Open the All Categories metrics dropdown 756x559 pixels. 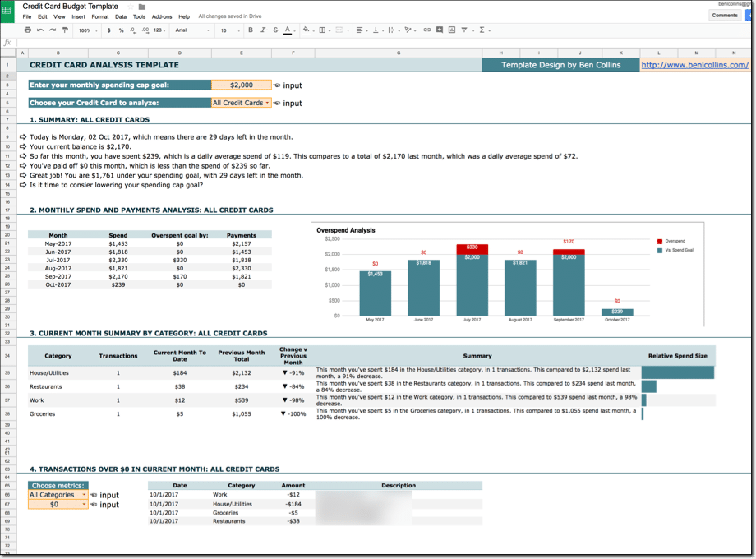[56, 494]
